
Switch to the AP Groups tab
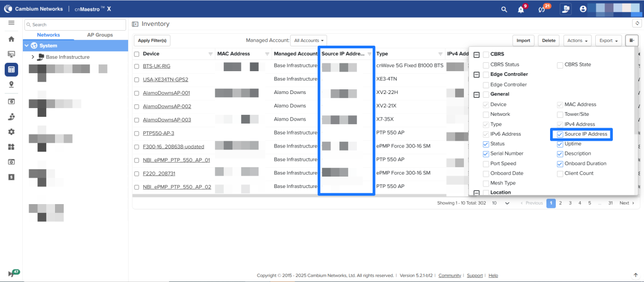click(x=100, y=35)
